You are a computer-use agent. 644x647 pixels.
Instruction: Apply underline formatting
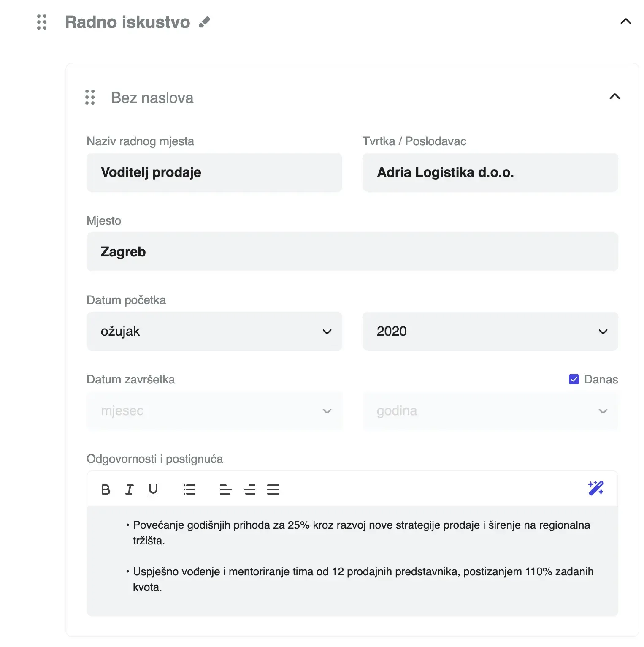tap(153, 489)
